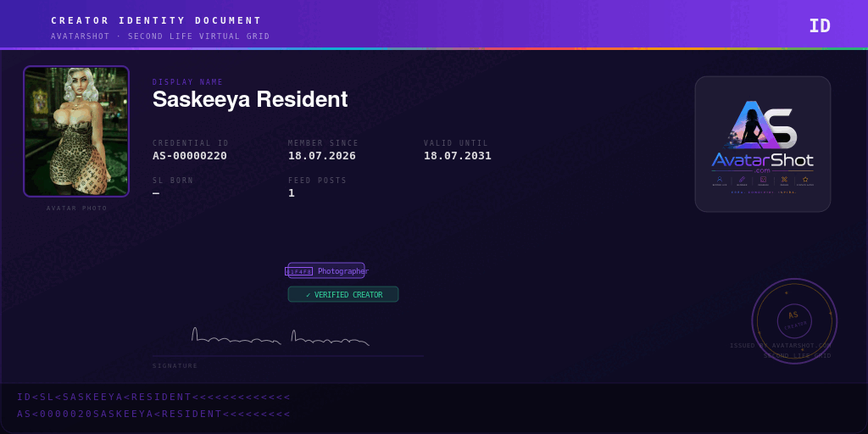
Task: Click the first machine-readable line ID<SL<SASKEEYA
Action: [153, 397]
